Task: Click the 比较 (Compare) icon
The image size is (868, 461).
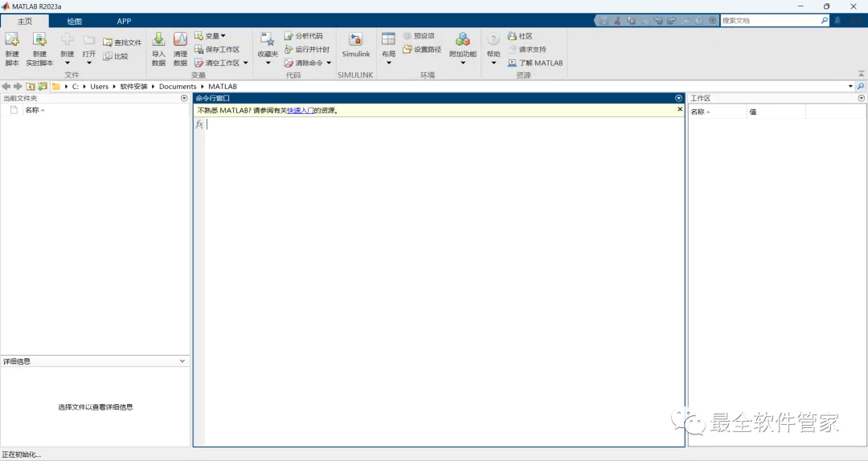Action: tap(108, 56)
